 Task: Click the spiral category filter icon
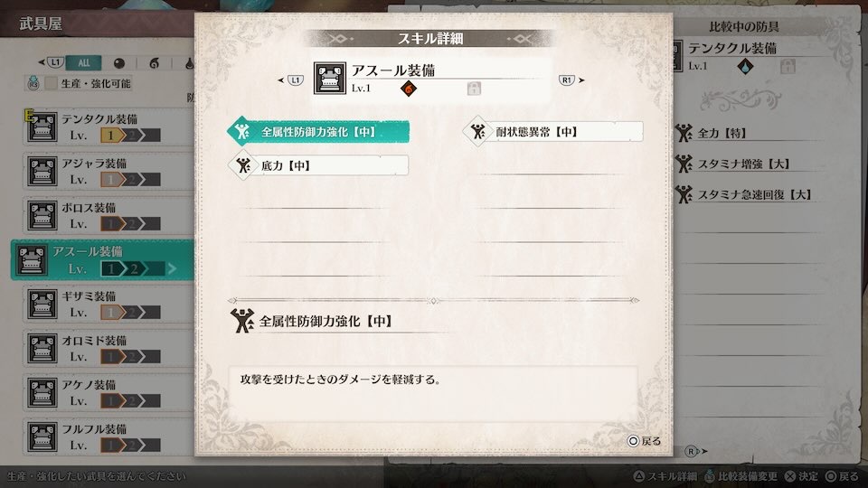click(x=155, y=63)
